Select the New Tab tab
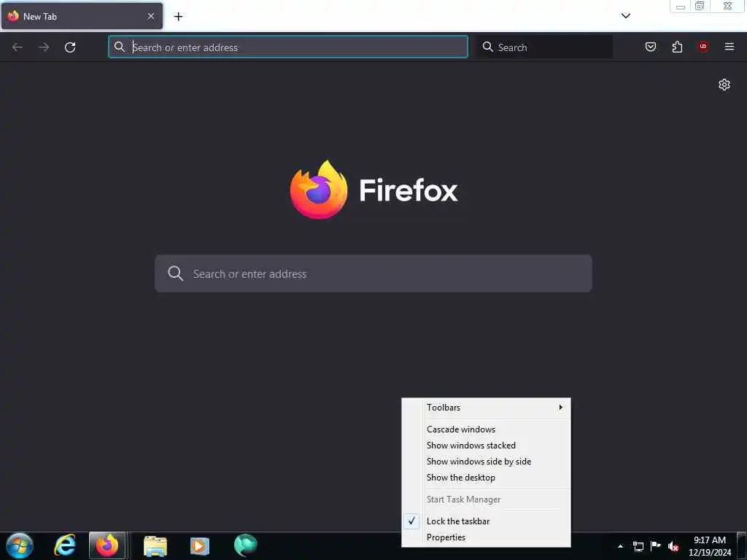This screenshot has height=560, width=747. 82,16
